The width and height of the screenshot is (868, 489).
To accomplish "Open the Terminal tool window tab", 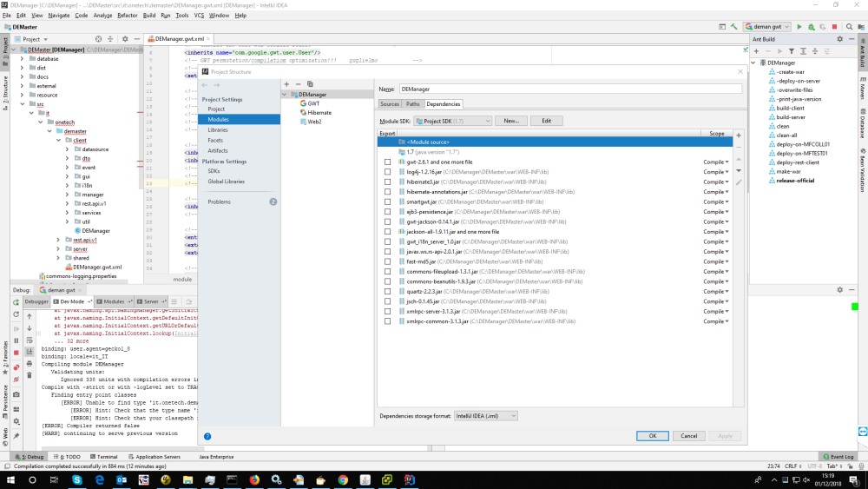I will 103,457.
